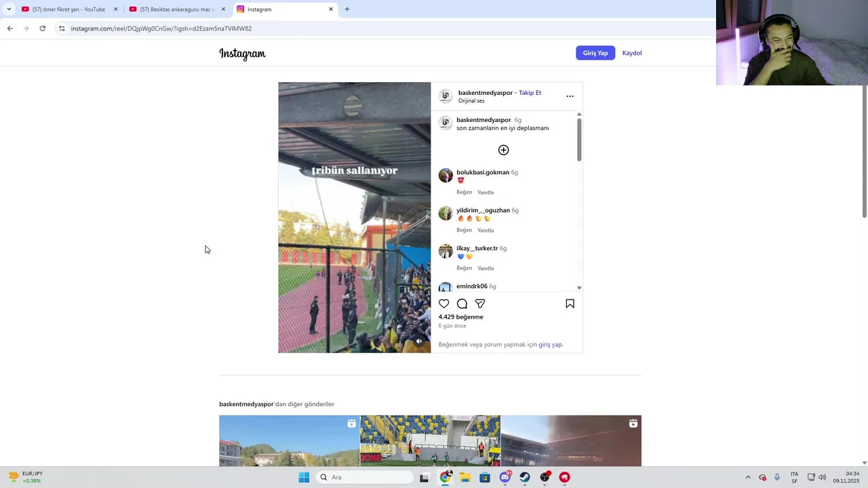
Task: Switch to ömer fikret şen YouTube tab
Action: tap(68, 9)
